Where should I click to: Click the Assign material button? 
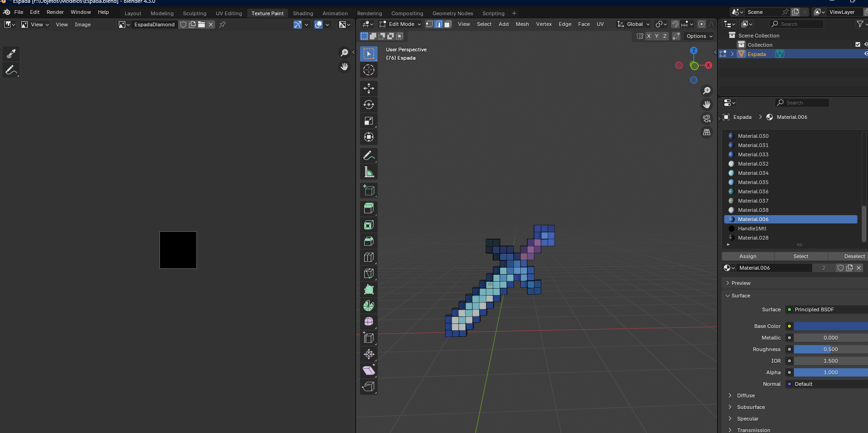point(747,256)
